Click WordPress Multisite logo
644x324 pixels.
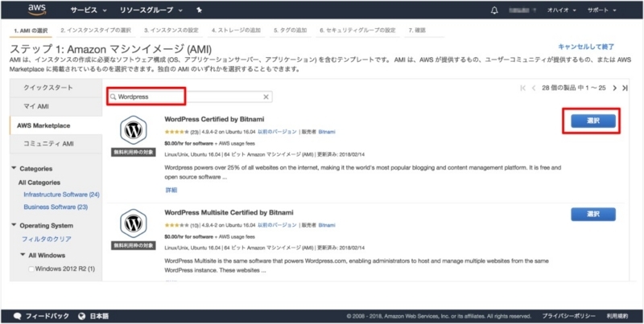(x=133, y=224)
